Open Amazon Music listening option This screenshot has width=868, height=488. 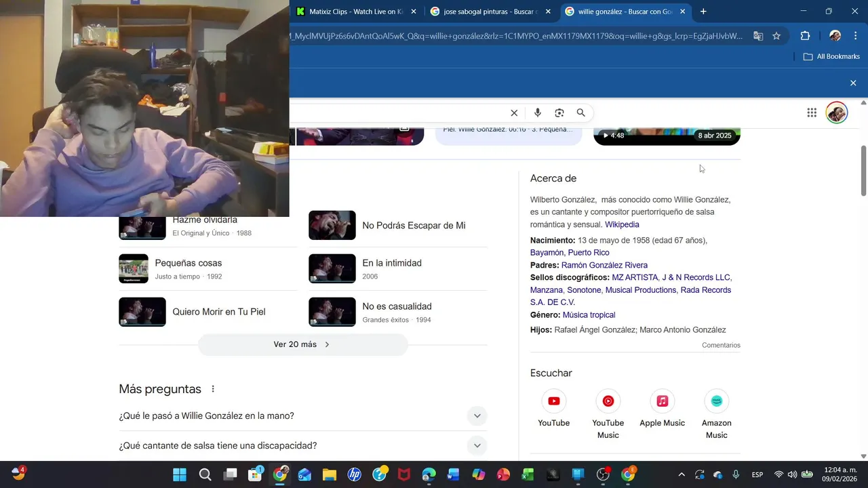(x=717, y=415)
